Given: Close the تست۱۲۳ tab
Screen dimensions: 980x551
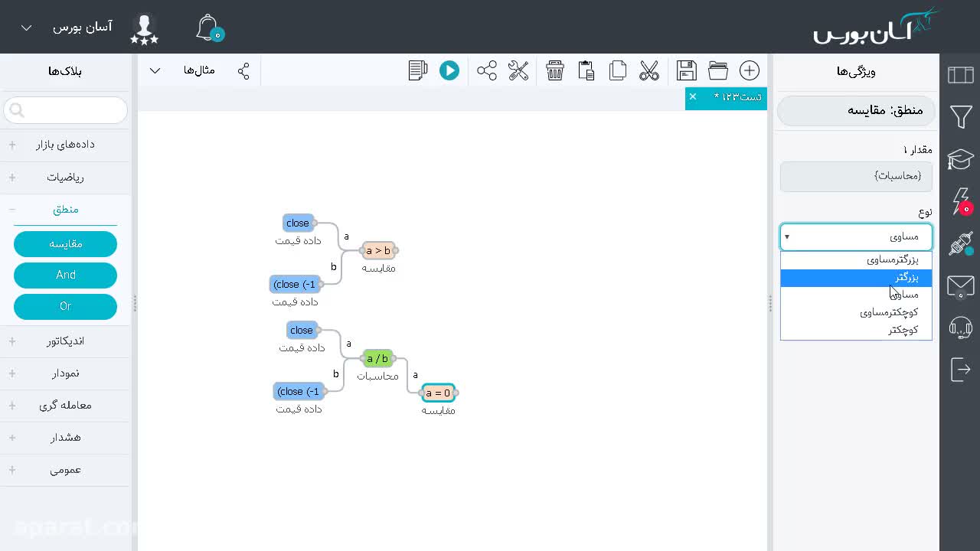Looking at the screenshot, I should (693, 96).
